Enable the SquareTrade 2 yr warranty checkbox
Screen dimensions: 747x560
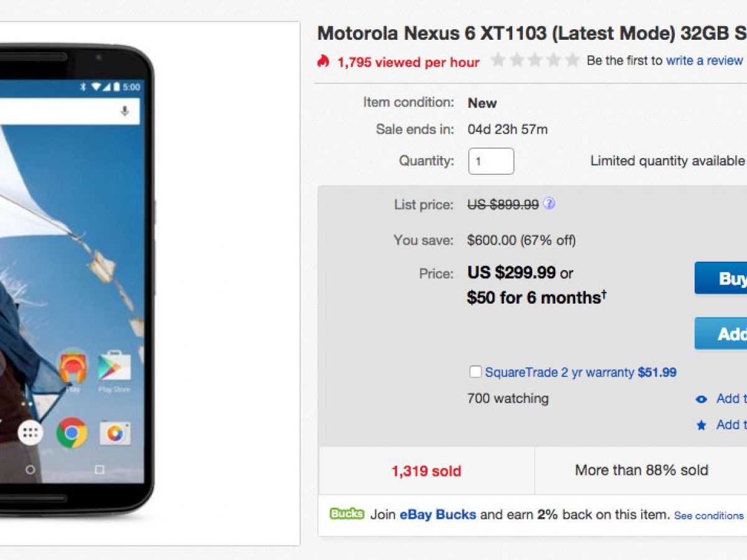coord(476,372)
